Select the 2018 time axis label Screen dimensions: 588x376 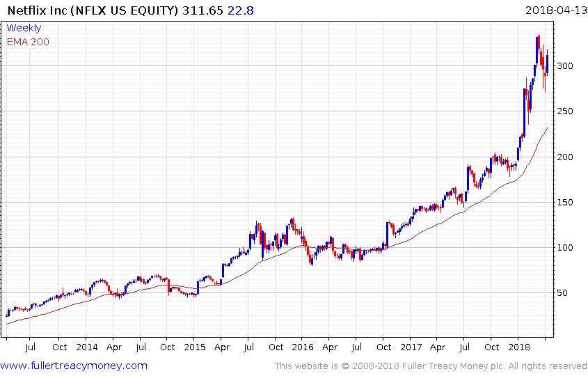519,347
